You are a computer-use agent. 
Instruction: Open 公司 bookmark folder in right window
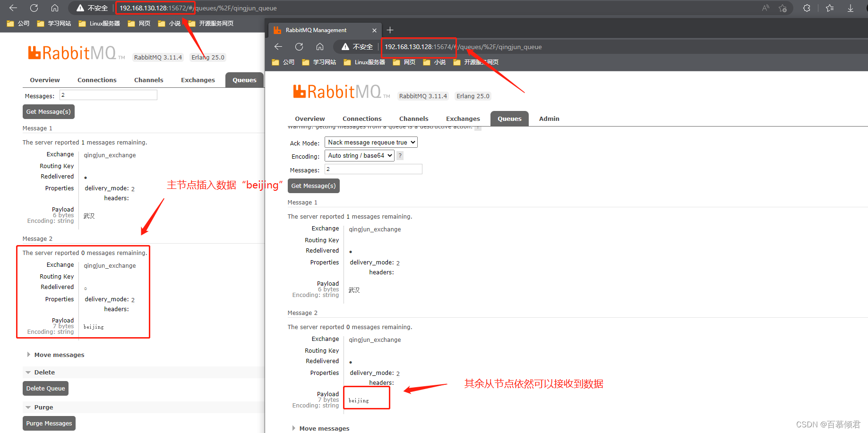pos(283,62)
